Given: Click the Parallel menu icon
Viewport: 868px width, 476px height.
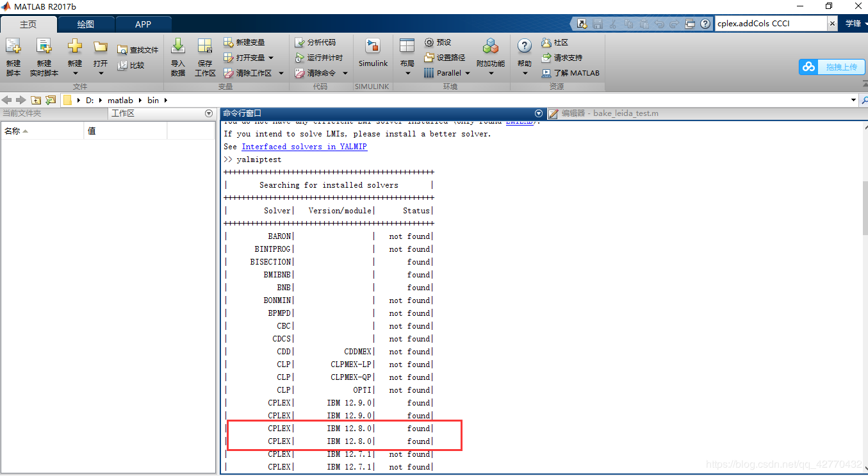Looking at the screenshot, I should [x=429, y=73].
